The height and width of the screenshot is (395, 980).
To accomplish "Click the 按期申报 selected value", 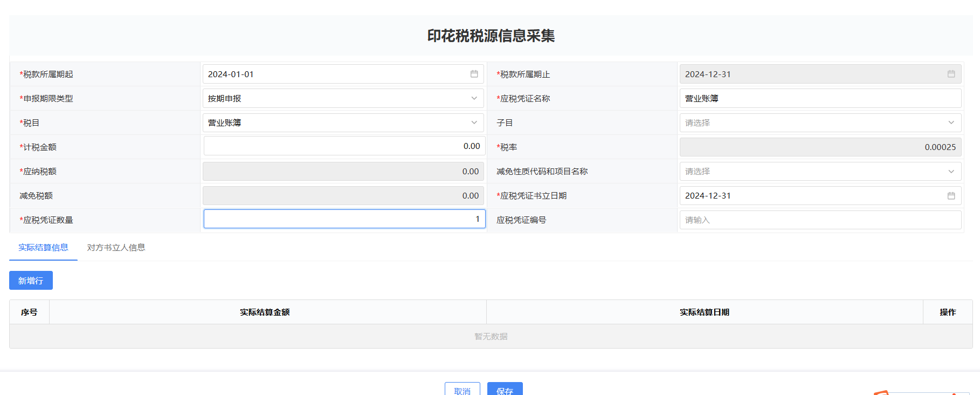I will [x=225, y=98].
